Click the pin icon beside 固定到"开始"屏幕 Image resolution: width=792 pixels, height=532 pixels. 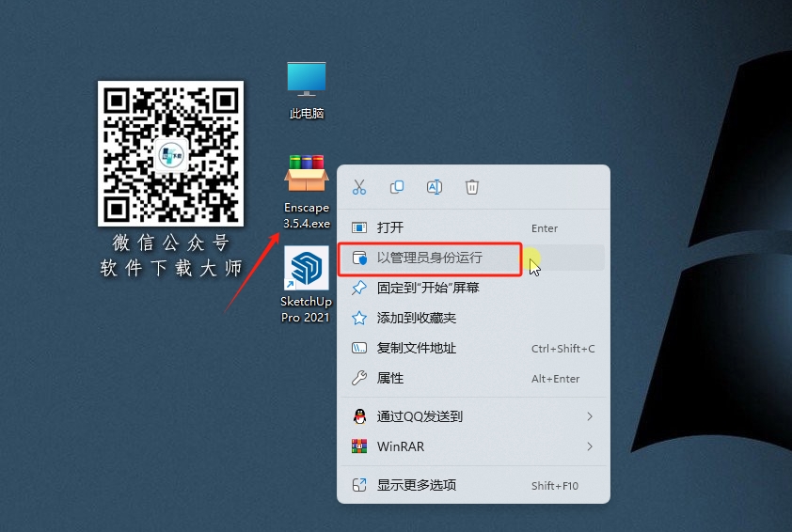359,288
